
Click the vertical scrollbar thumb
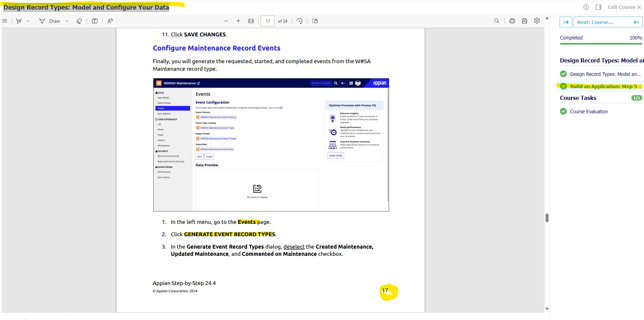click(x=547, y=218)
